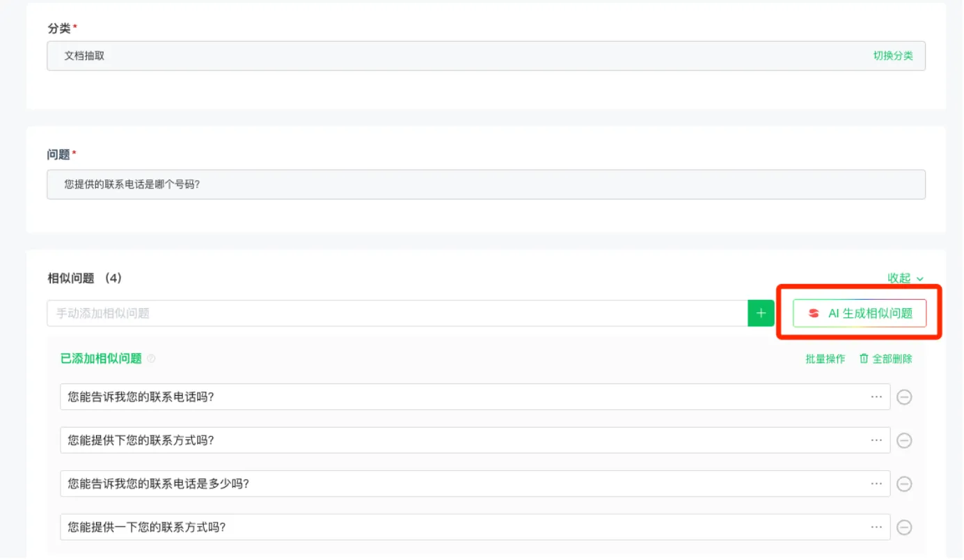Collapse the 相似问题 section via 收起

click(906, 278)
